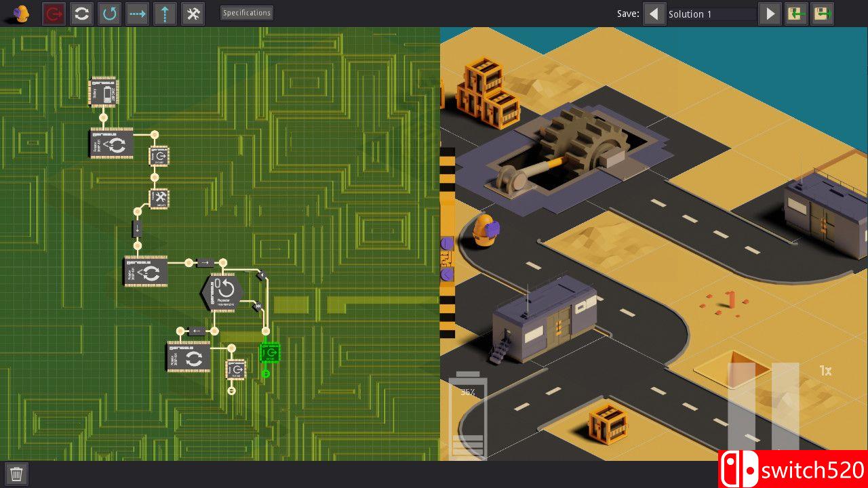868x488 pixels.
Task: Select the hammer and wrench tool
Action: pyautogui.click(x=193, y=14)
